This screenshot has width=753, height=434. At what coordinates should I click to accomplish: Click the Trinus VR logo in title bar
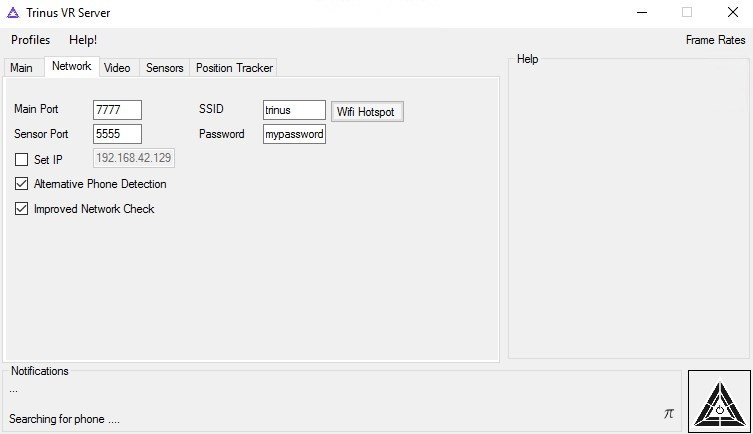tap(13, 13)
